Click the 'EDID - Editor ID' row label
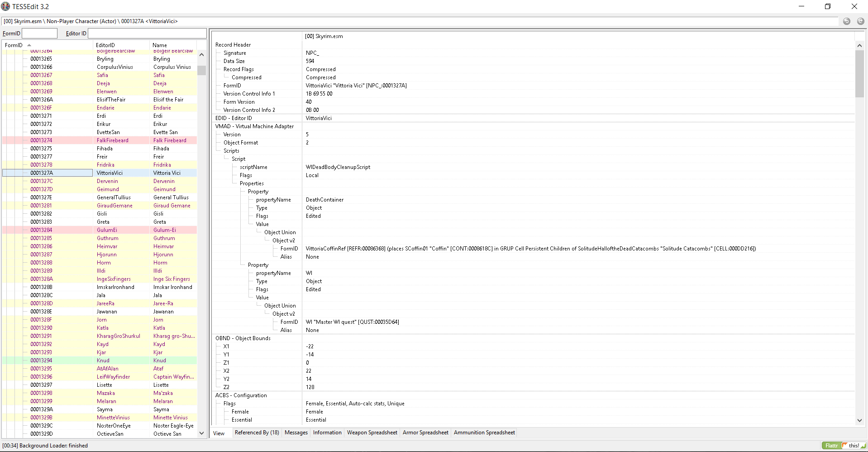The height and width of the screenshot is (452, 868). coord(234,118)
